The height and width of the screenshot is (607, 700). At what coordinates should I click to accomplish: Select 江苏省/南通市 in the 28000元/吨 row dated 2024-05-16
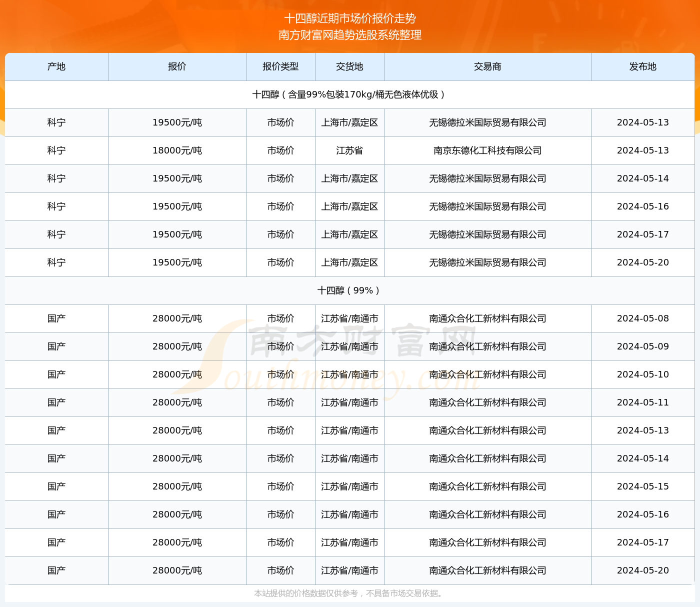[349, 514]
